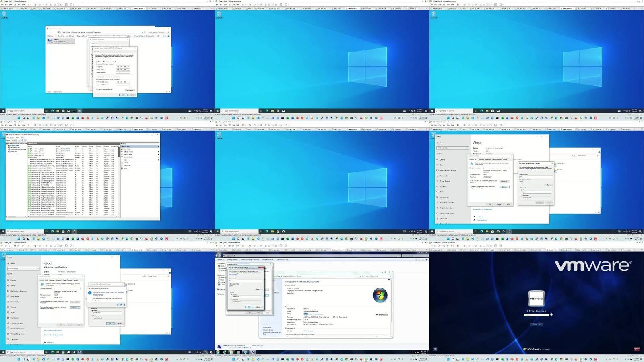Screen dimensions: 644x362
Task: Open Help icon in Network Connections toolbar
Action: point(168,36)
